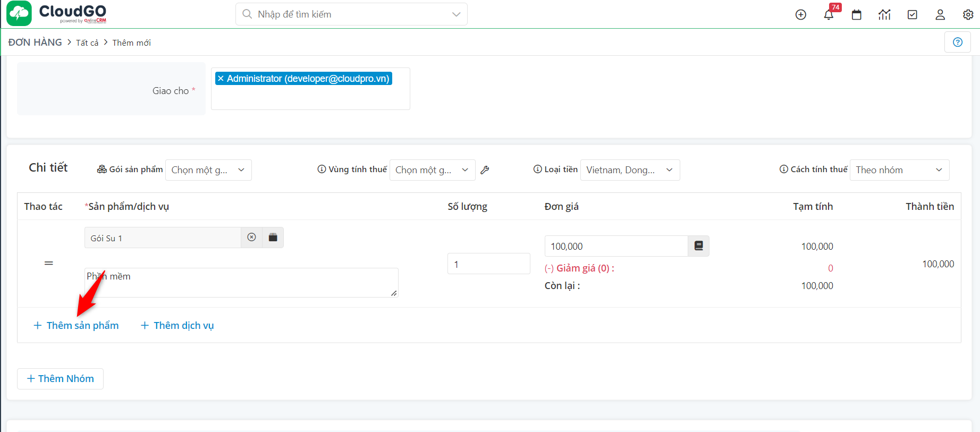Image resolution: width=980 pixels, height=432 pixels.
Task: Remove Administrator from Giao cho field
Action: 221,79
